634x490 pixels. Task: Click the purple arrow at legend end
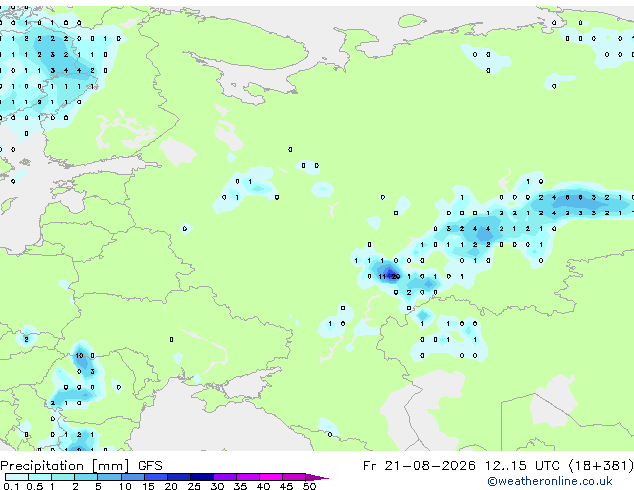(x=317, y=477)
